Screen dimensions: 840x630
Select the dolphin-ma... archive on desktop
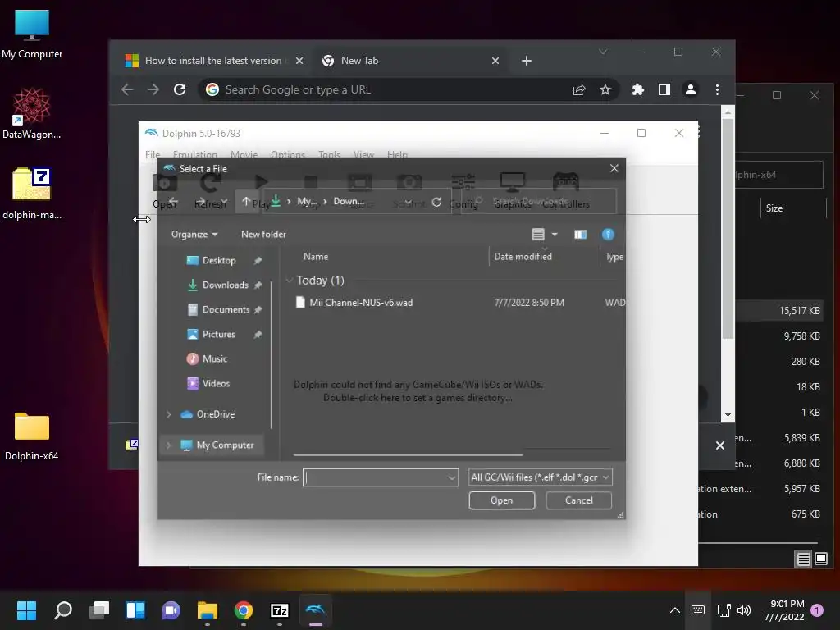pyautogui.click(x=32, y=193)
